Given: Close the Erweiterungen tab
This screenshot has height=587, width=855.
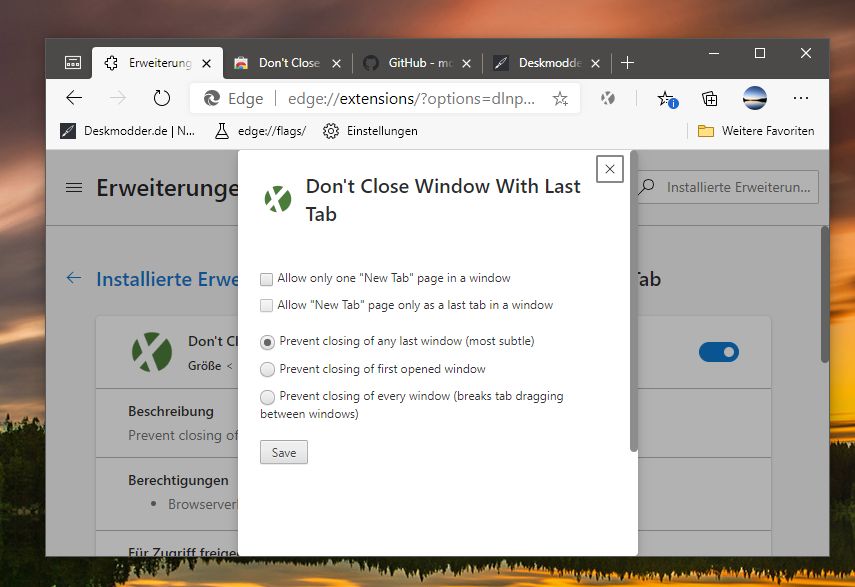Looking at the screenshot, I should click(207, 64).
